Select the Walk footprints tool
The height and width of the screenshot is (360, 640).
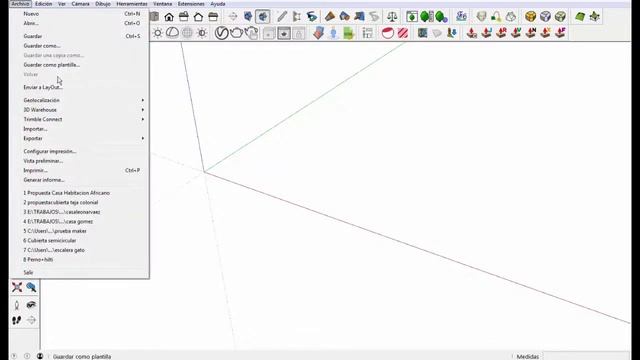pos(17,320)
